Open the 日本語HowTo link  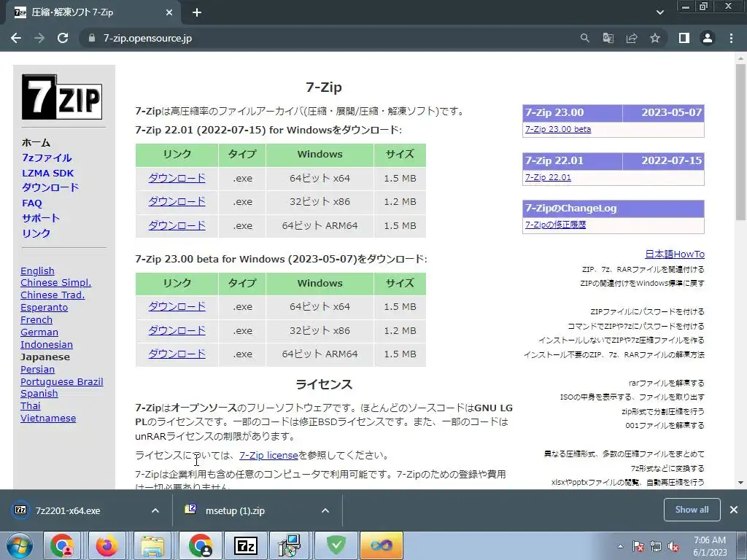click(675, 254)
